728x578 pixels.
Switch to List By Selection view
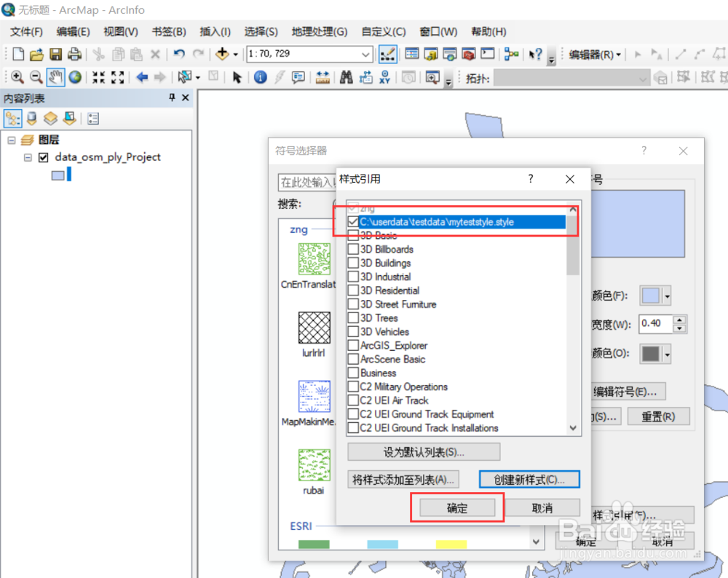[70, 119]
